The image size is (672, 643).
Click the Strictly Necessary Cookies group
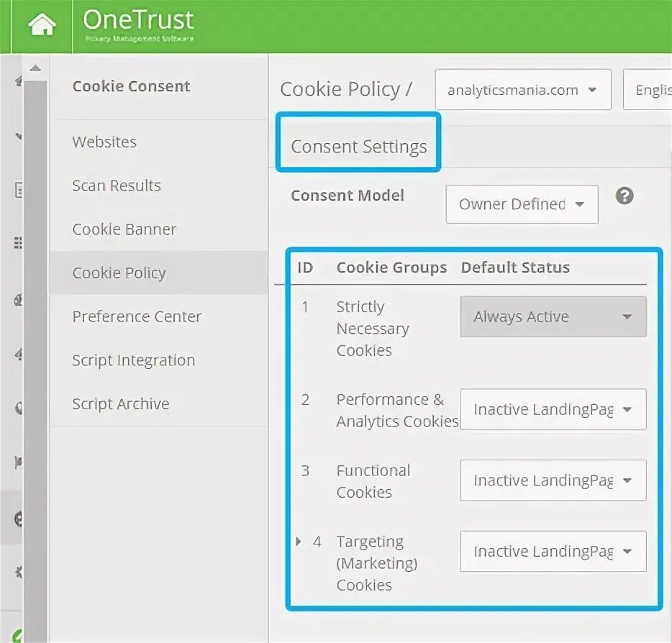(x=373, y=329)
